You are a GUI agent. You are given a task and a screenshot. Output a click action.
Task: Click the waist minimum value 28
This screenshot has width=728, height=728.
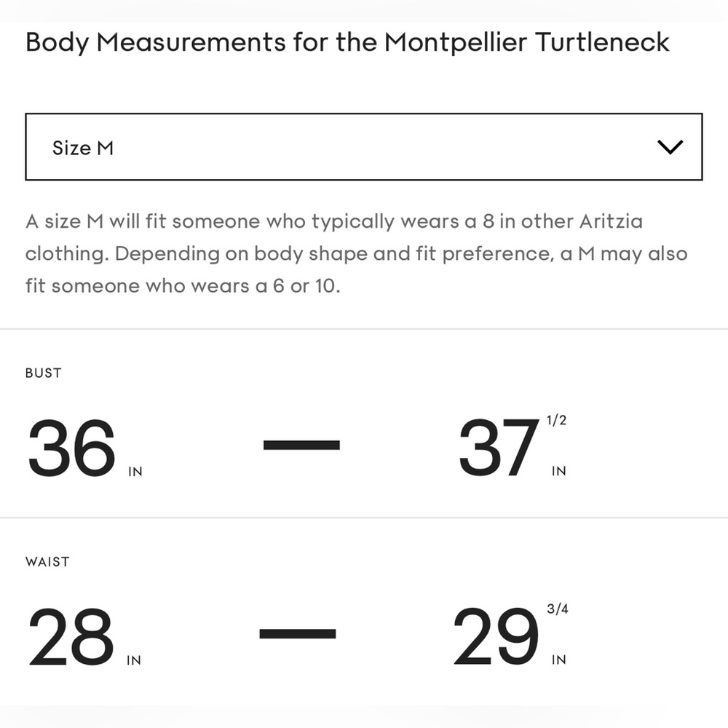[71, 636]
